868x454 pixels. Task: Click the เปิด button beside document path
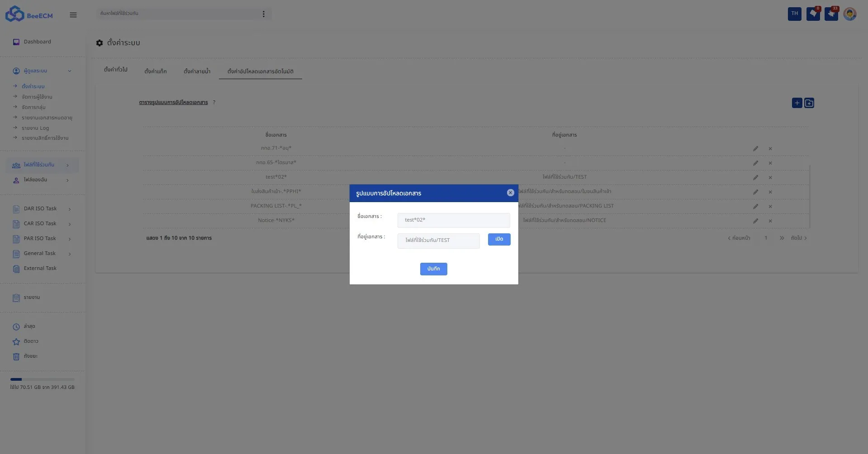(498, 239)
